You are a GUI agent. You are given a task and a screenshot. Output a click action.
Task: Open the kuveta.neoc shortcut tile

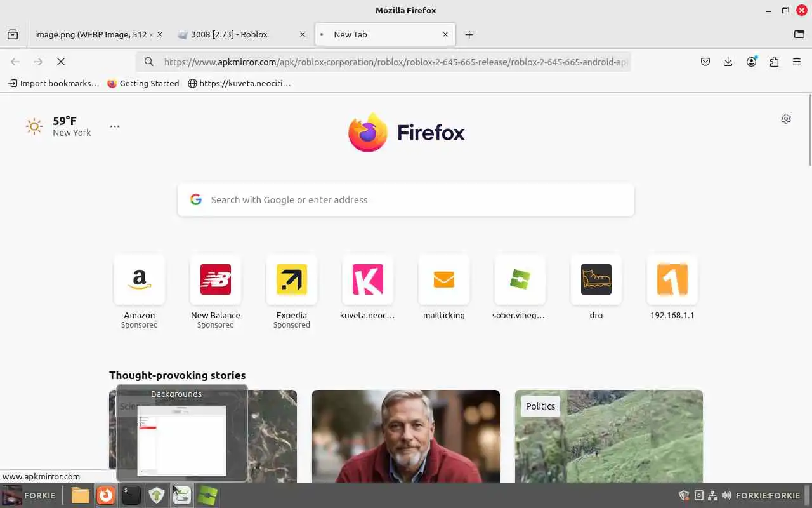(x=368, y=287)
